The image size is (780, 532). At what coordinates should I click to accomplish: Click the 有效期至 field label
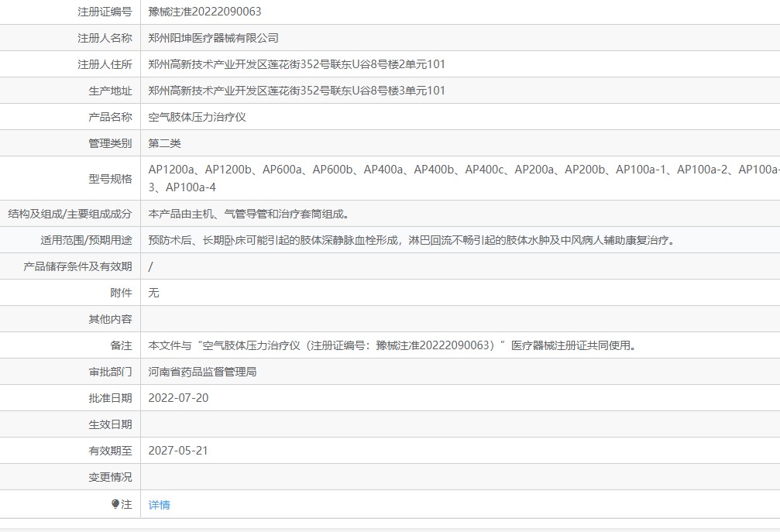[x=111, y=451]
